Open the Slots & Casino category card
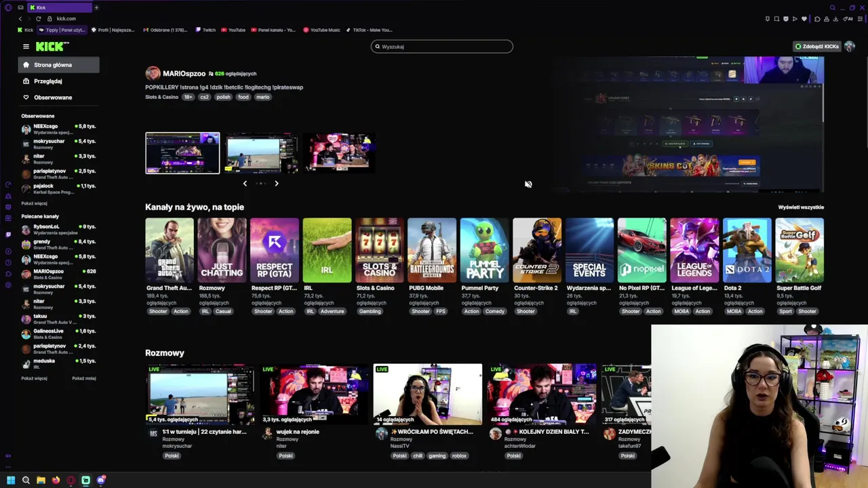Image resolution: width=868 pixels, height=488 pixels. tap(380, 249)
